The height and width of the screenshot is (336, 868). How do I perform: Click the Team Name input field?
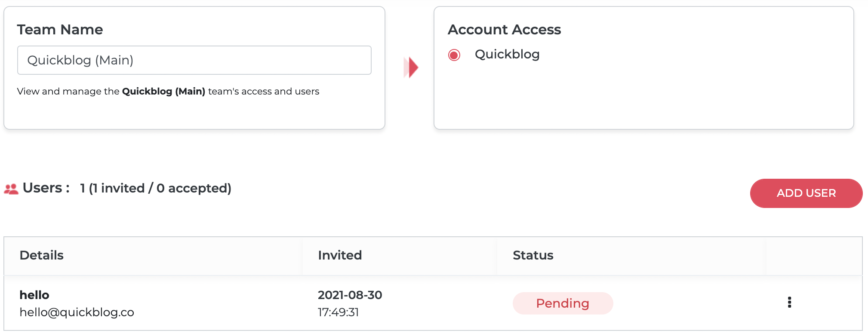194,60
